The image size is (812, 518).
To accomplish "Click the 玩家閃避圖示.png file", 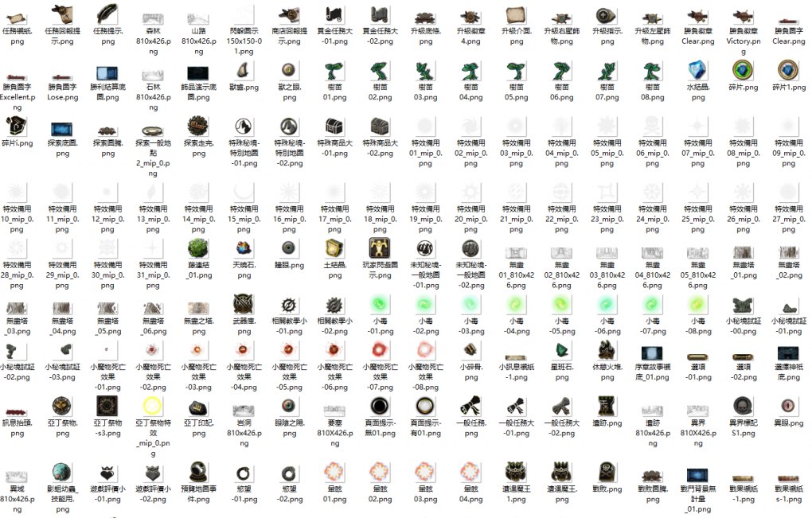I will [x=380, y=247].
